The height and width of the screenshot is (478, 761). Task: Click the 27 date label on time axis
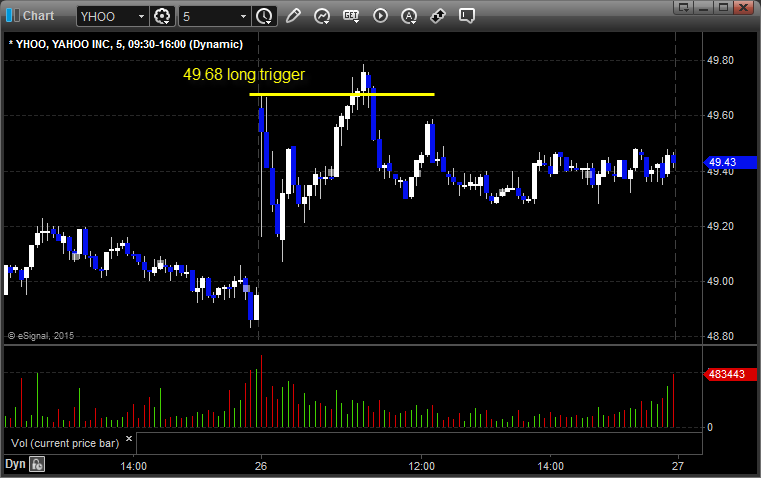[678, 466]
